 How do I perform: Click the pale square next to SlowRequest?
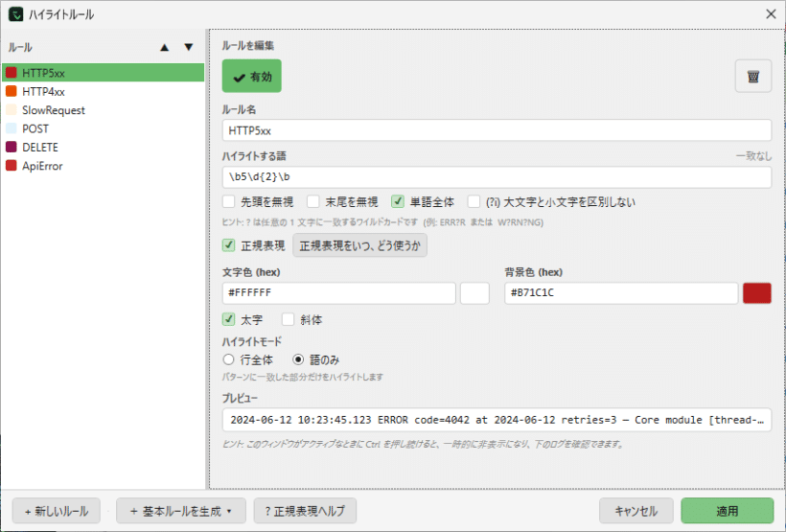(x=12, y=110)
